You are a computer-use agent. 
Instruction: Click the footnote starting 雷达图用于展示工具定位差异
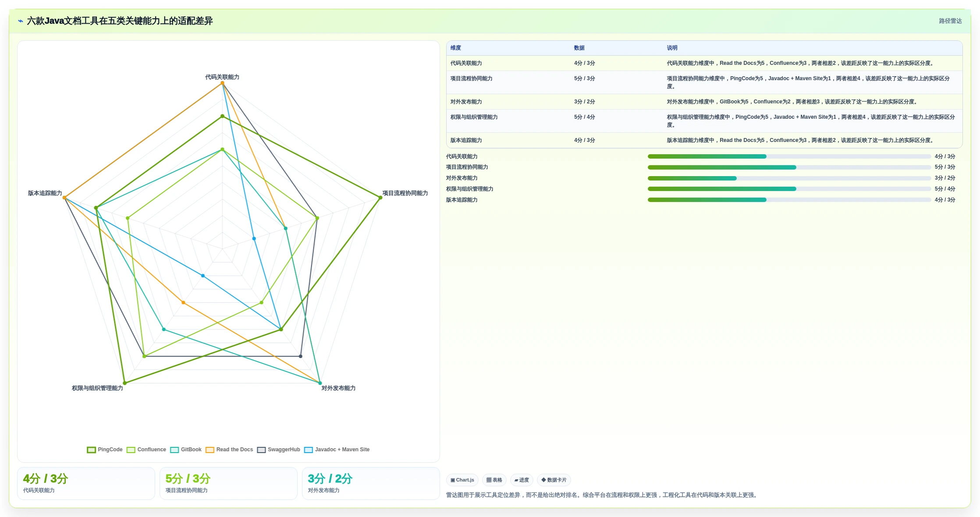[603, 495]
